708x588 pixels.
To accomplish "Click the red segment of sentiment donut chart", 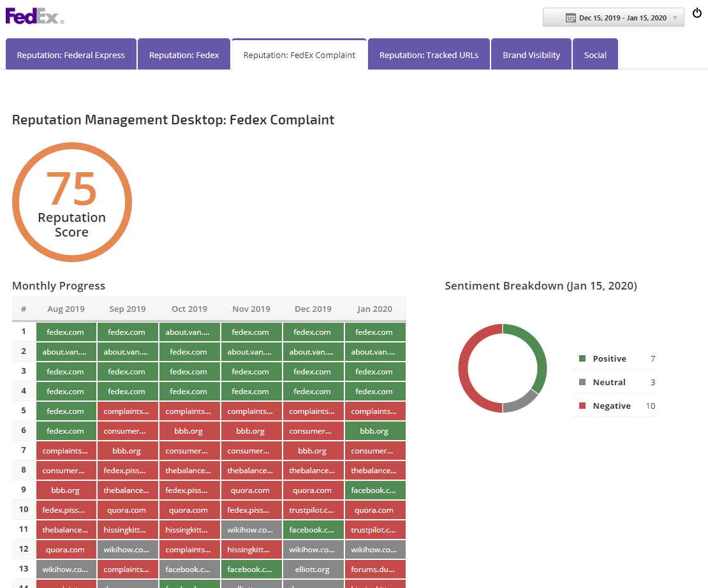I will [464, 368].
